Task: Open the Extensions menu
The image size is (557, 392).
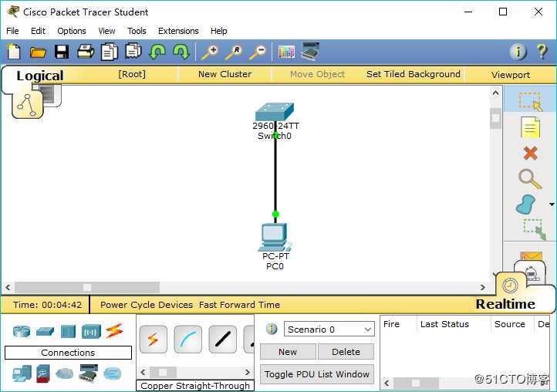Action: click(x=178, y=31)
